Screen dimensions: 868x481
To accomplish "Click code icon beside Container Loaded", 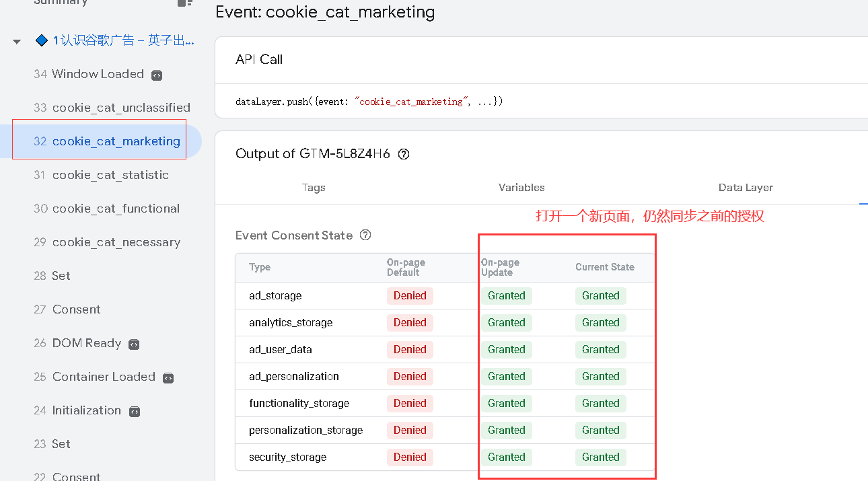I will (x=168, y=378).
